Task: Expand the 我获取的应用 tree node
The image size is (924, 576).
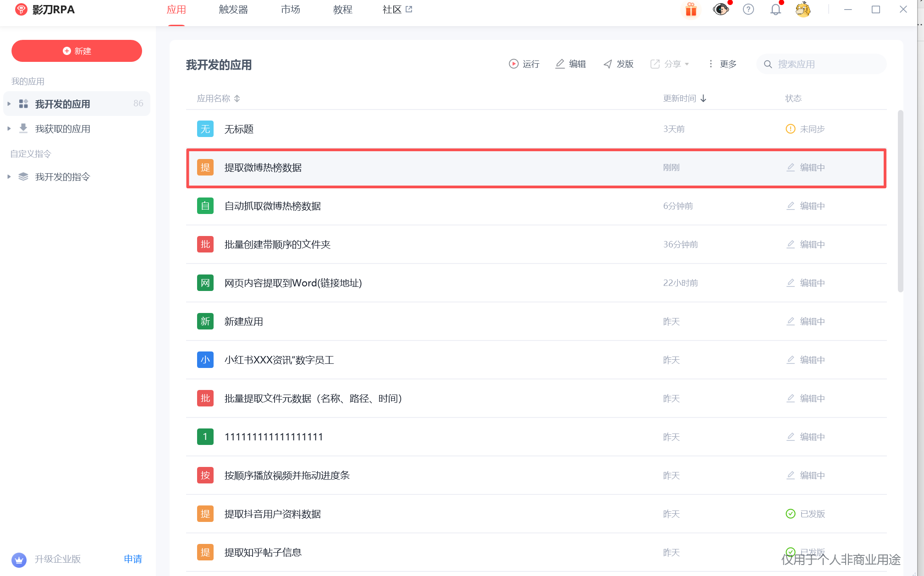Action: point(9,129)
